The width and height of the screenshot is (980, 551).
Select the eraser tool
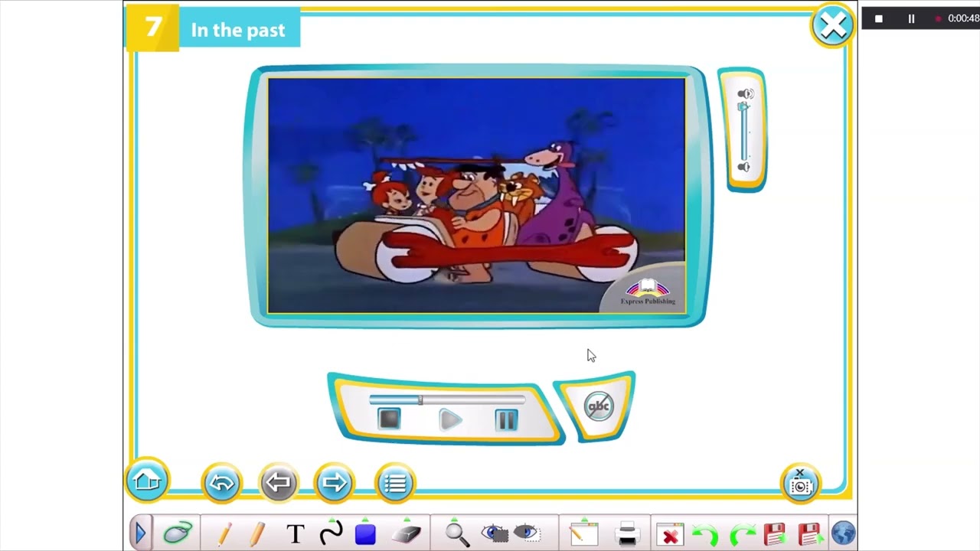(407, 533)
